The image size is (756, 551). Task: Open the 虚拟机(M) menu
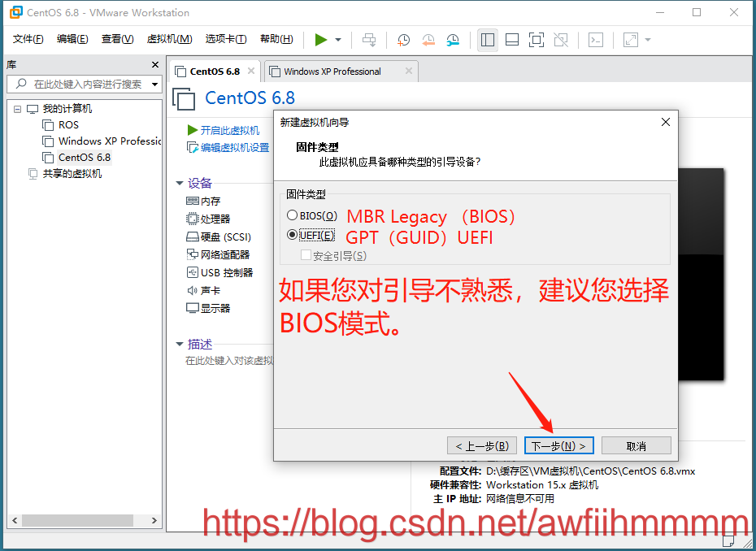169,39
